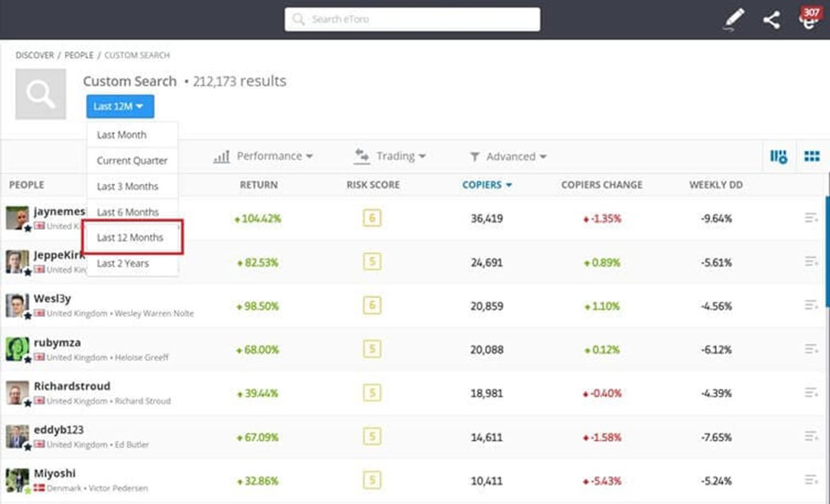Select Current Quarter from the period menu

coord(132,160)
